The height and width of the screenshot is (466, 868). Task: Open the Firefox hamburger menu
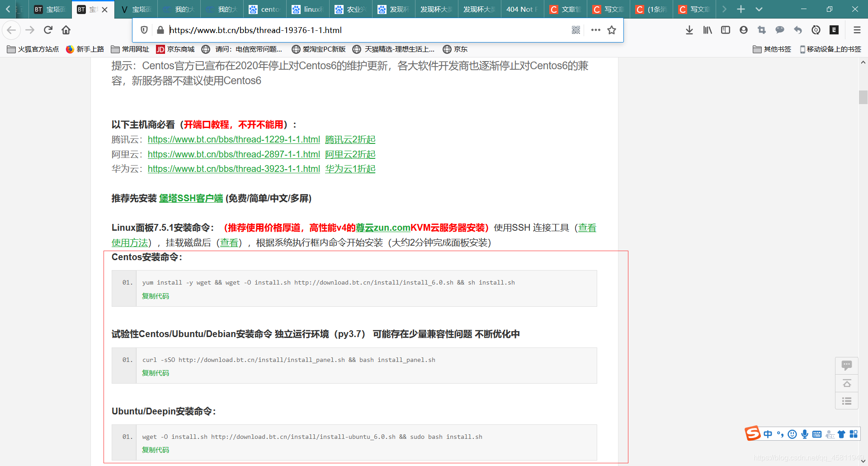point(857,30)
